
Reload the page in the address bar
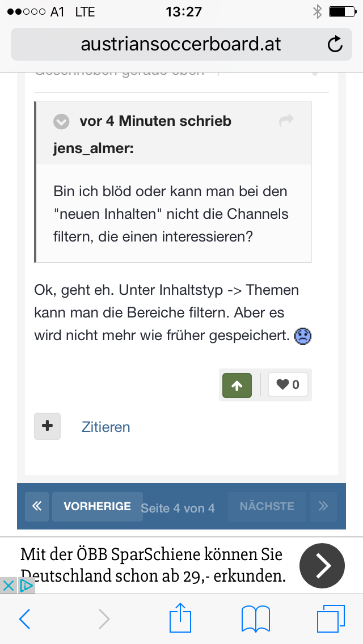(335, 44)
